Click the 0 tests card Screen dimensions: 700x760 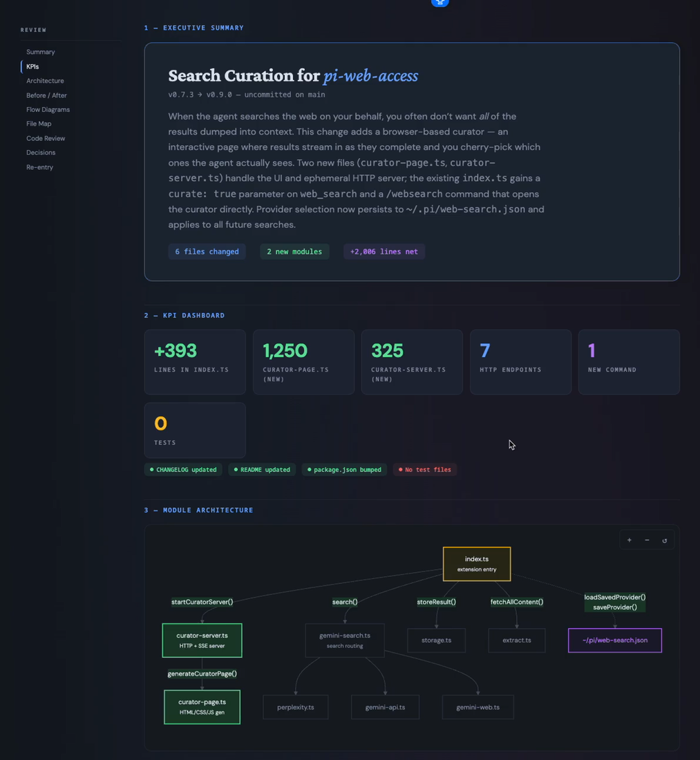pyautogui.click(x=195, y=430)
